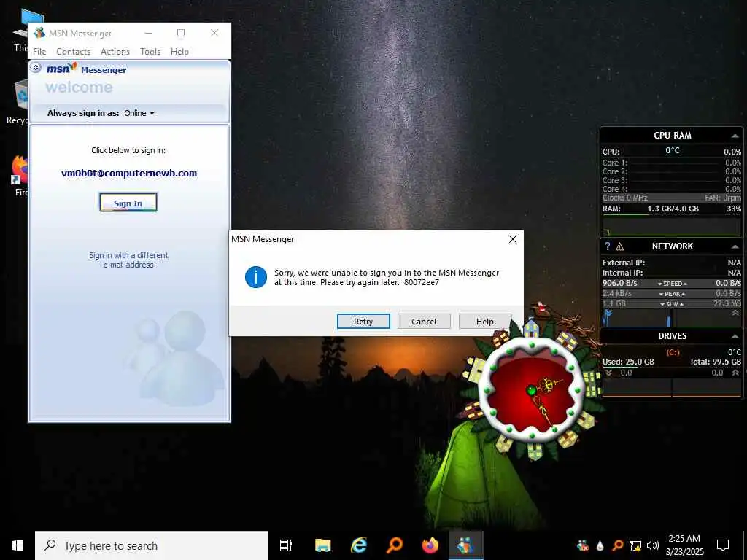Click the C: drive used space bar

pos(672,367)
